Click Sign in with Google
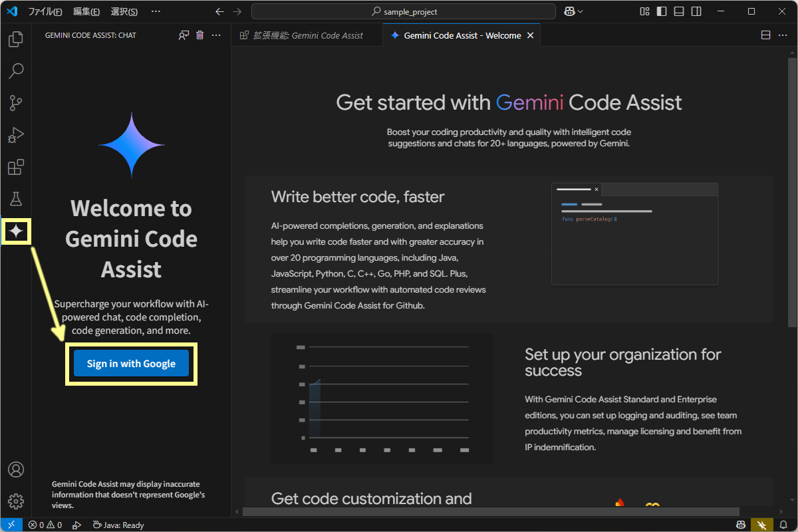798x532 pixels. point(131,363)
